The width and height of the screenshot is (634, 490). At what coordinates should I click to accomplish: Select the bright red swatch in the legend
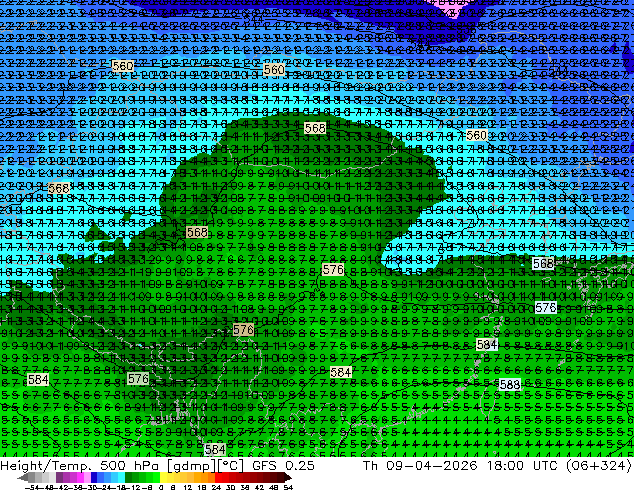click(218, 477)
